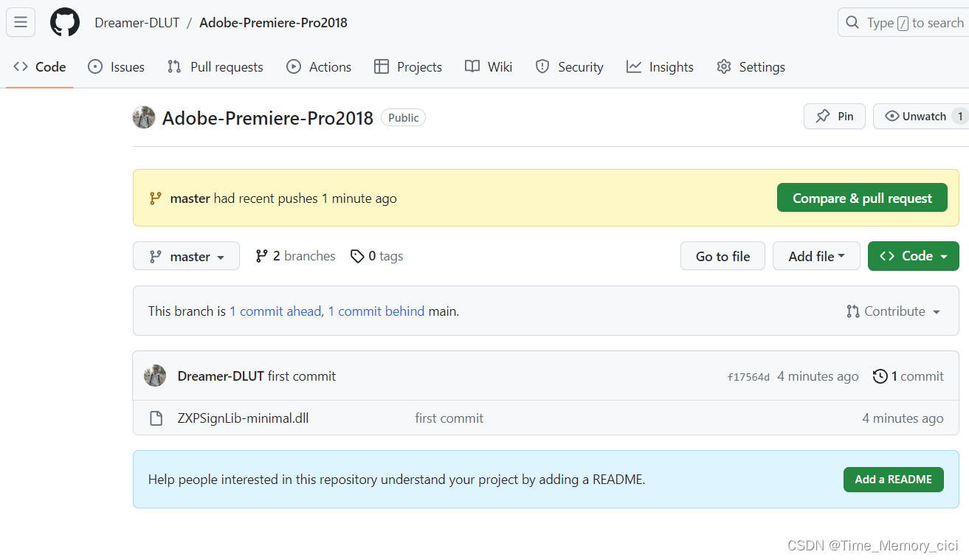Open repository Settings tab
Viewport: 969px width, 560px height.
tap(751, 67)
